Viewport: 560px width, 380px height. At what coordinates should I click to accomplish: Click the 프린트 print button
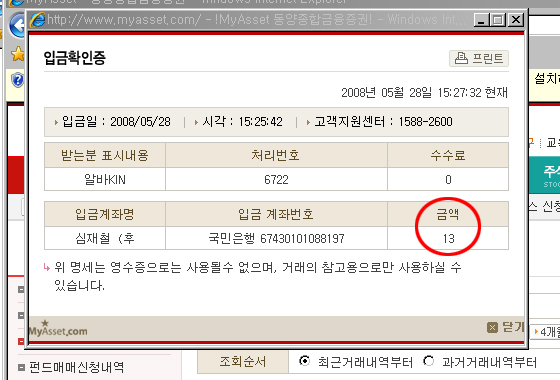pos(479,58)
